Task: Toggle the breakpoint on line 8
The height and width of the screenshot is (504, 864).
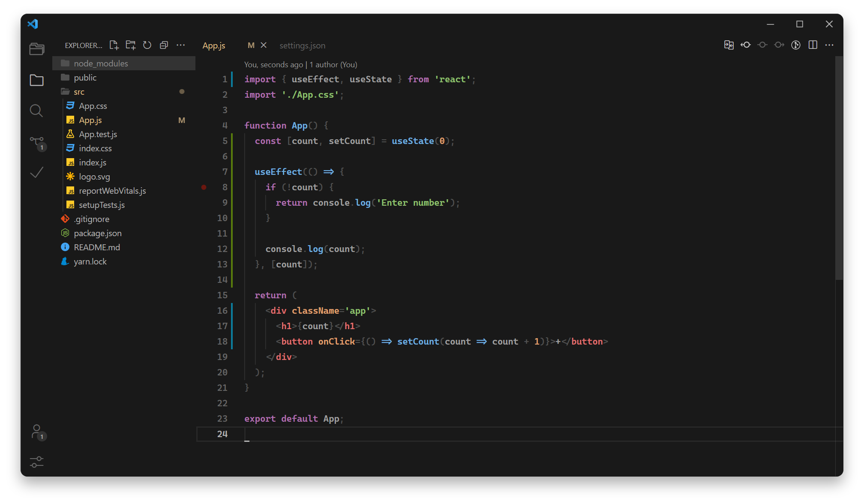Action: coord(204,187)
